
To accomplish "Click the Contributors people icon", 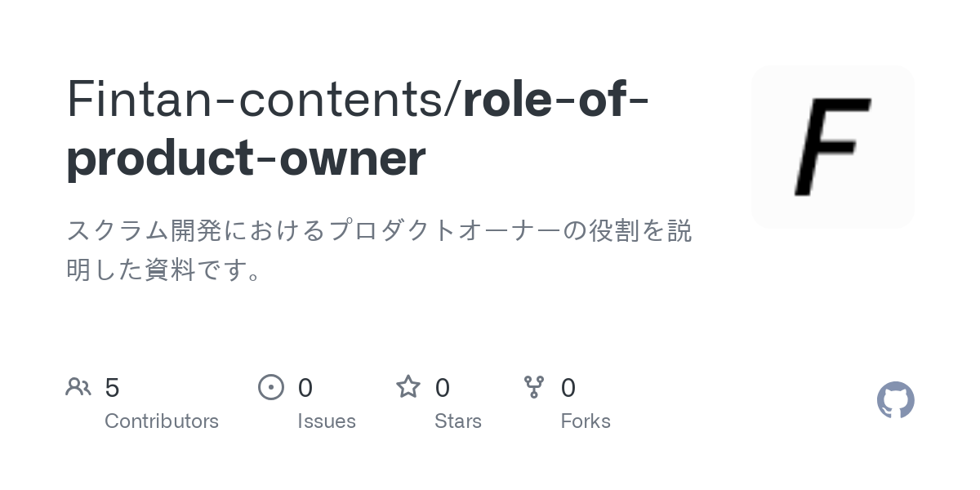I will (x=78, y=387).
